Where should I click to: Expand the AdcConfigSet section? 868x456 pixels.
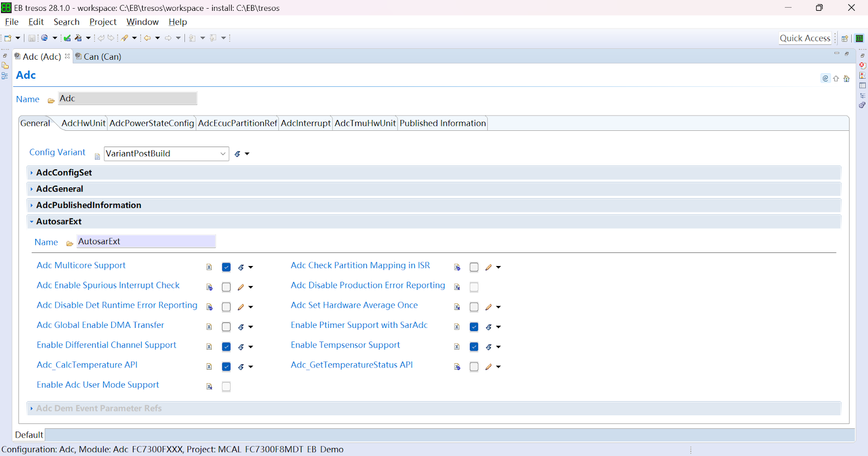pyautogui.click(x=31, y=173)
